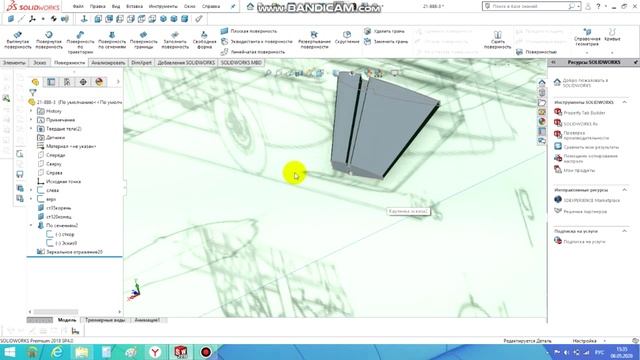The height and width of the screenshot is (360, 640).
Task: Select Boundary Surface (Поверхность границы) tool
Action: point(143,40)
